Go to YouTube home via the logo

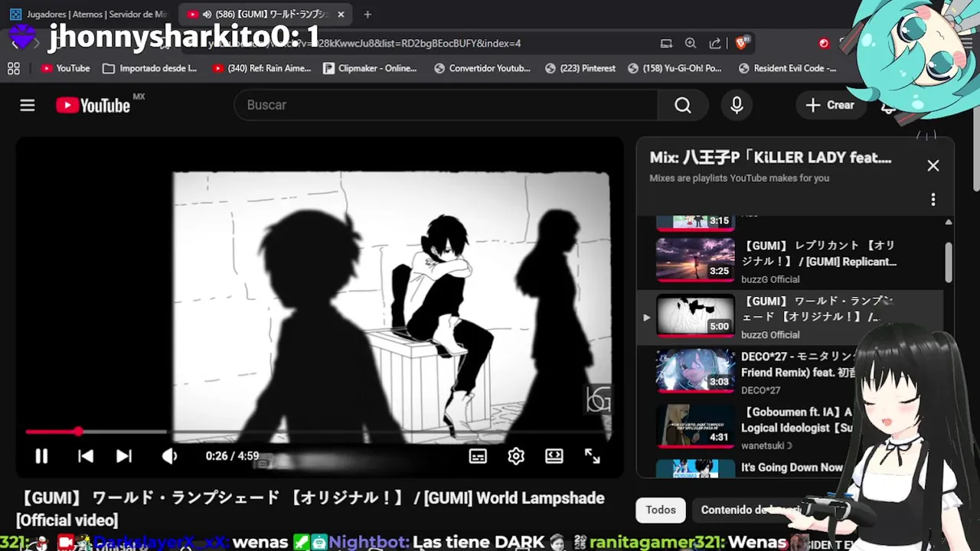(93, 106)
